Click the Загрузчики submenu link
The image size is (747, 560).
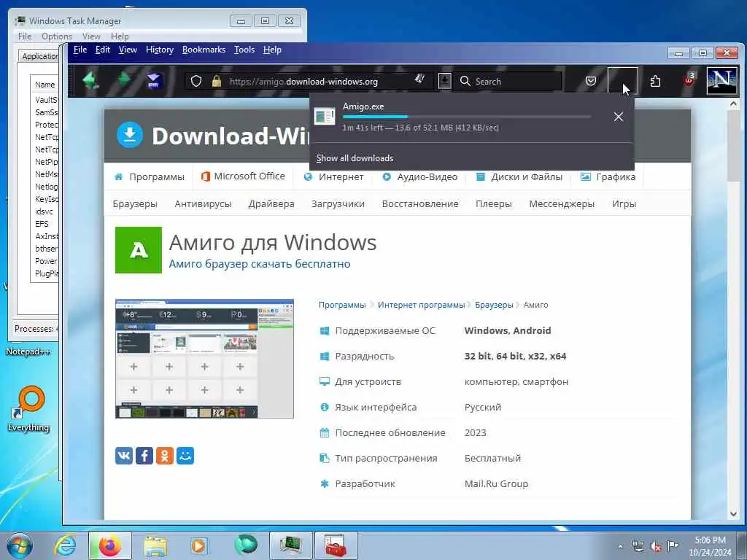[338, 204]
